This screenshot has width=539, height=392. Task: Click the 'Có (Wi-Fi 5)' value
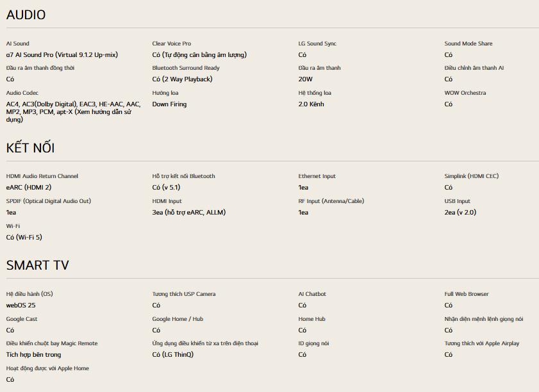pos(24,237)
